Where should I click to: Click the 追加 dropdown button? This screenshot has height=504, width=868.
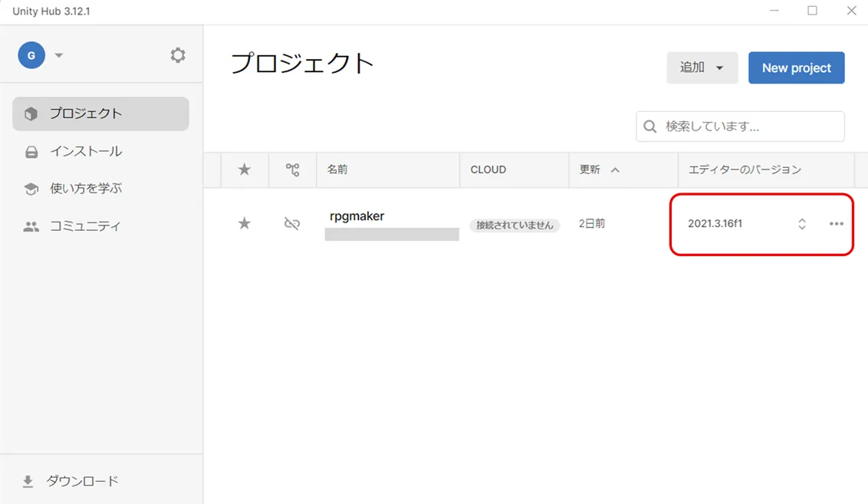(702, 68)
